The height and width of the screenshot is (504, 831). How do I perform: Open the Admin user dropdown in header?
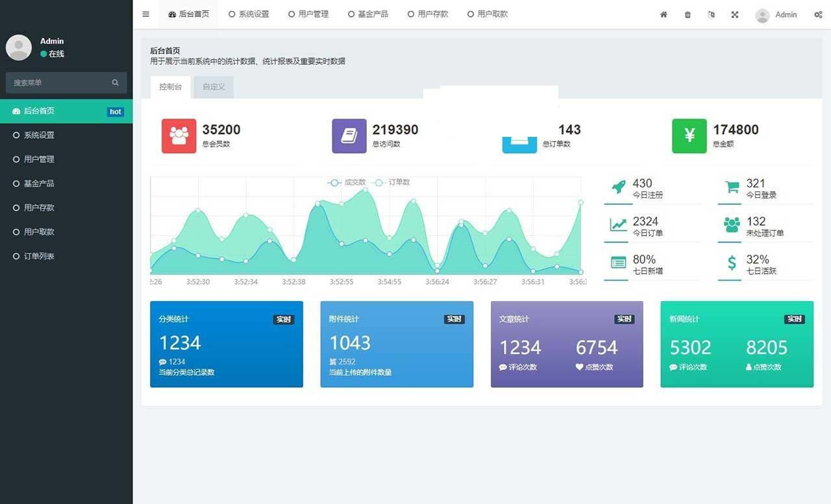coord(777,15)
